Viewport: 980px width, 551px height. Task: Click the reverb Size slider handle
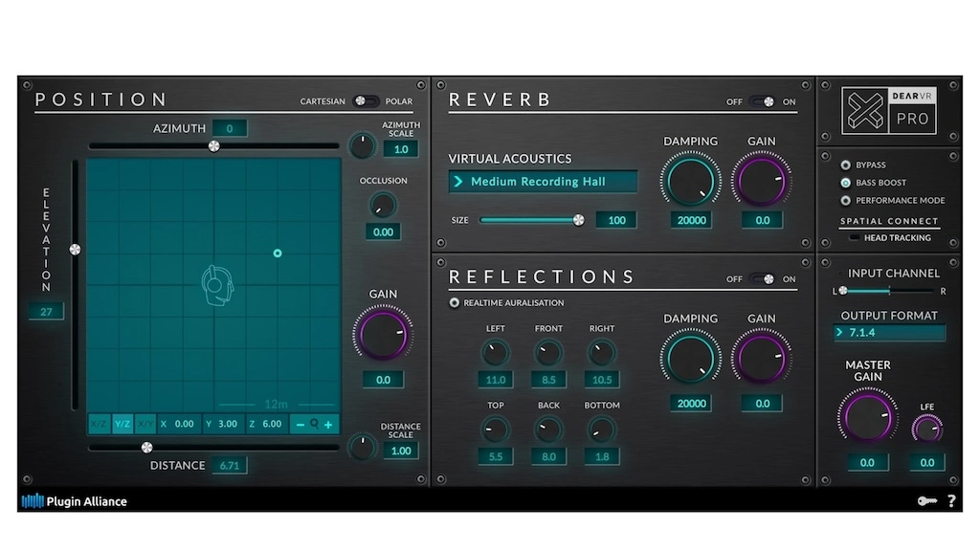coord(578,220)
